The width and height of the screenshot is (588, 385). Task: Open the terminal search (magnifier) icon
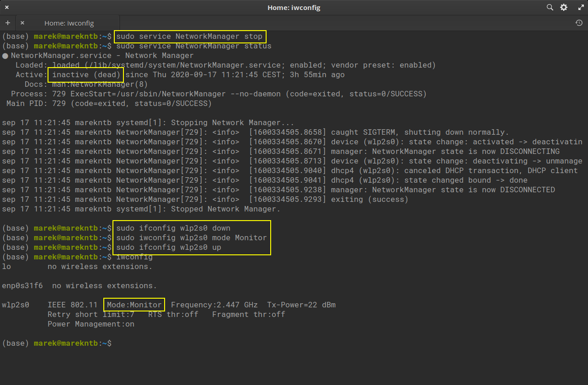click(x=550, y=7)
